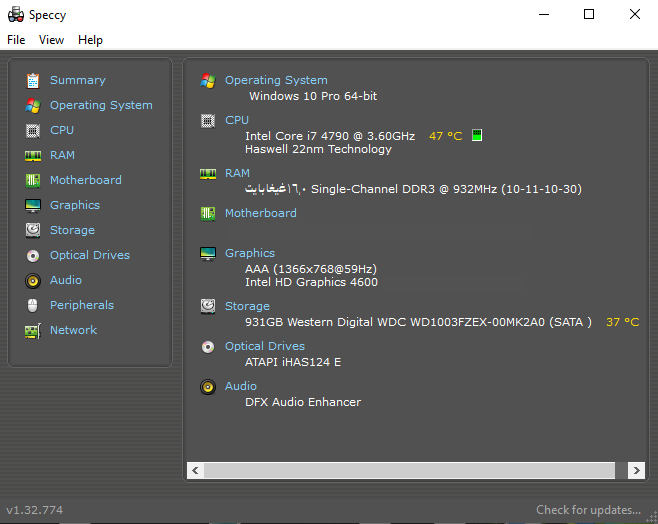Click the Audio speaker icon in summary panel

208,387
